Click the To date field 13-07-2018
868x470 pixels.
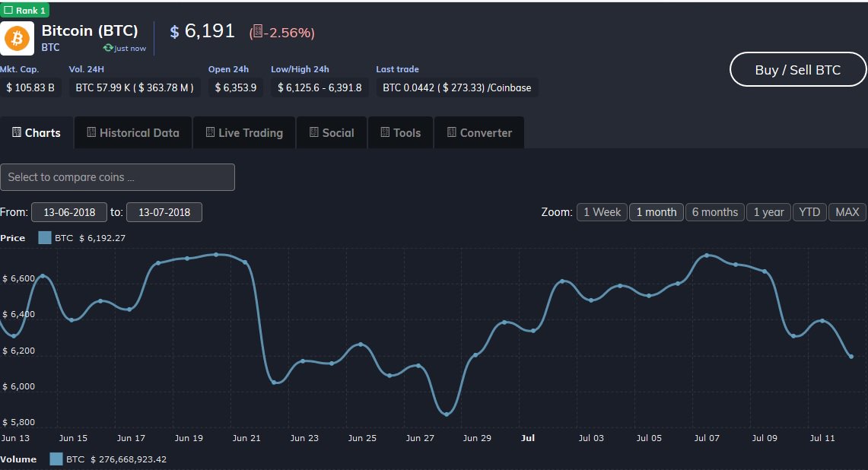coord(164,212)
